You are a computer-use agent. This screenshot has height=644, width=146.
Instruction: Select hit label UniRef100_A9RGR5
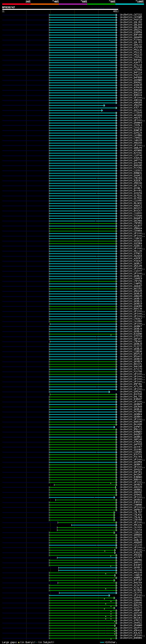click(x=131, y=103)
